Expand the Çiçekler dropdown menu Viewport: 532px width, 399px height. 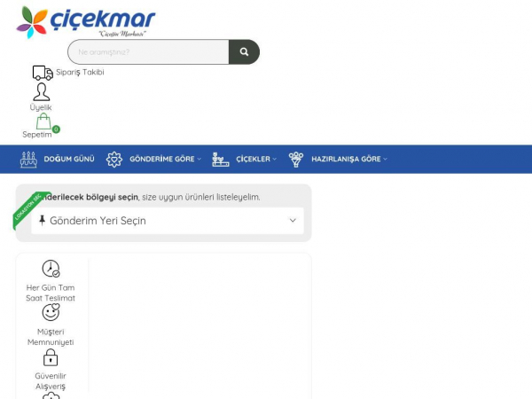click(x=255, y=160)
